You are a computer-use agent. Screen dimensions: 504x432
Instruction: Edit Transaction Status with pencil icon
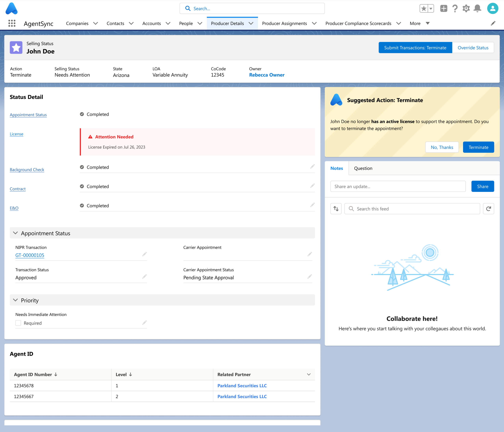[145, 276]
